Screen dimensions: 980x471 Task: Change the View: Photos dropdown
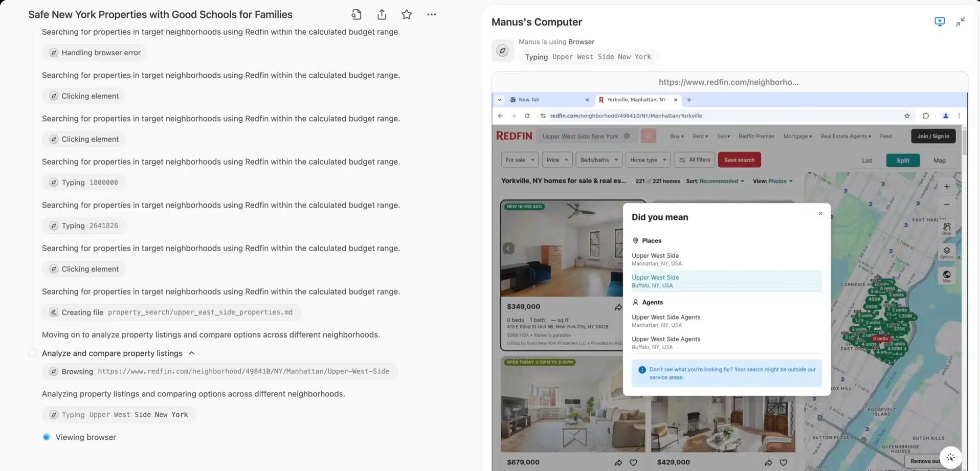pyautogui.click(x=772, y=181)
